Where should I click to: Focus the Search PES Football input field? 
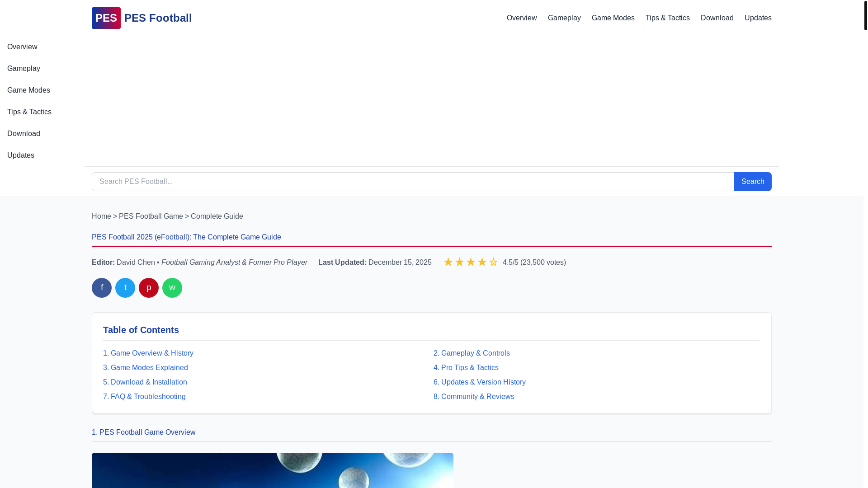click(x=413, y=182)
